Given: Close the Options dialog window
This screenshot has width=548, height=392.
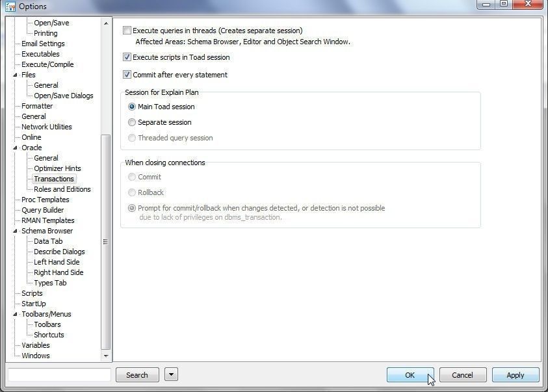Looking at the screenshot, I should [528, 4].
